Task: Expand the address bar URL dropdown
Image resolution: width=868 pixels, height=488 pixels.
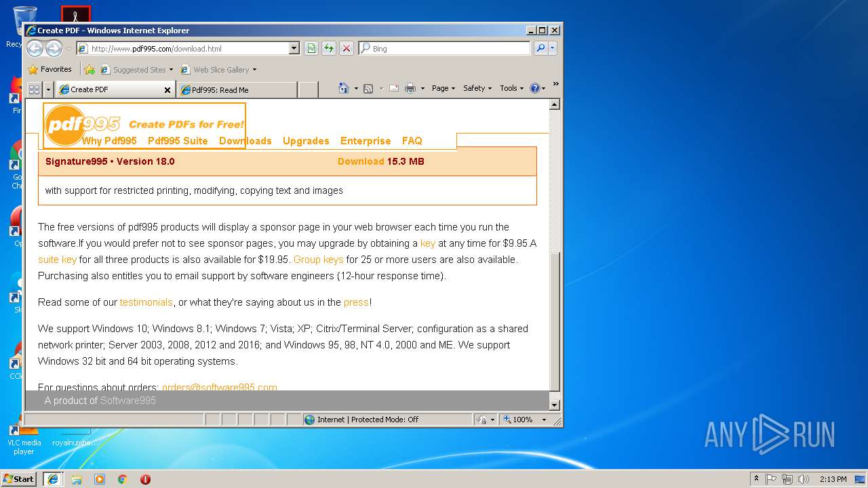Action: [294, 48]
